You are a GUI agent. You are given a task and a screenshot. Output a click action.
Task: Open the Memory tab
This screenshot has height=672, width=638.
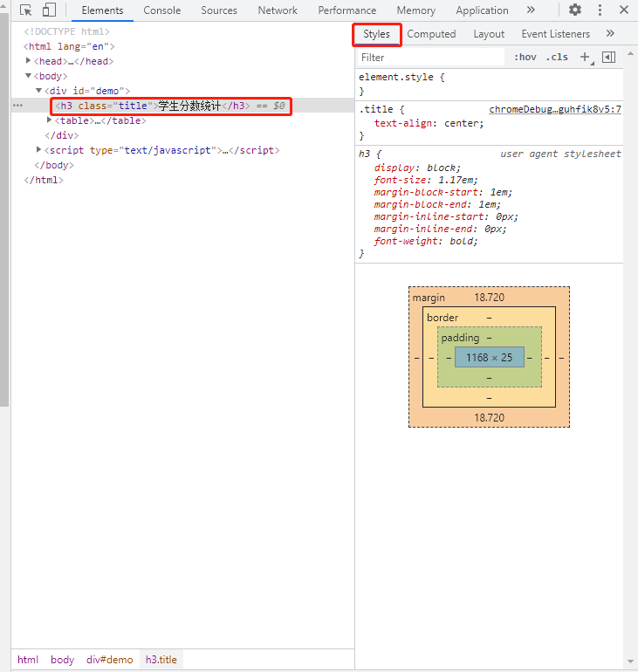pyautogui.click(x=416, y=10)
